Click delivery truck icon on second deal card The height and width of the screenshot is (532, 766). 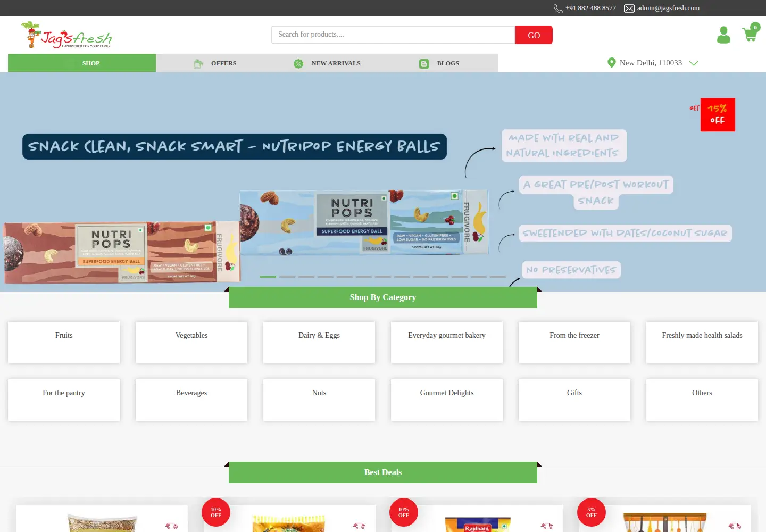coord(359,526)
